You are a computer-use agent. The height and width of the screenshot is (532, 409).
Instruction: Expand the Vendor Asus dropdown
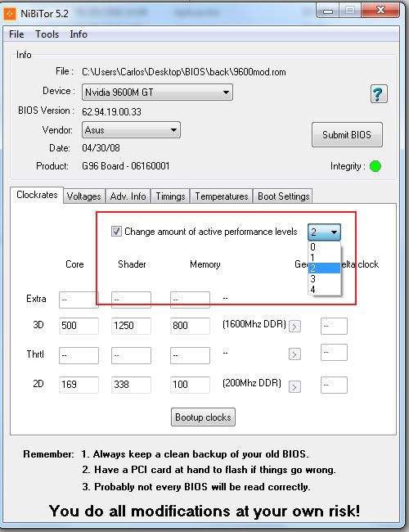click(x=131, y=130)
